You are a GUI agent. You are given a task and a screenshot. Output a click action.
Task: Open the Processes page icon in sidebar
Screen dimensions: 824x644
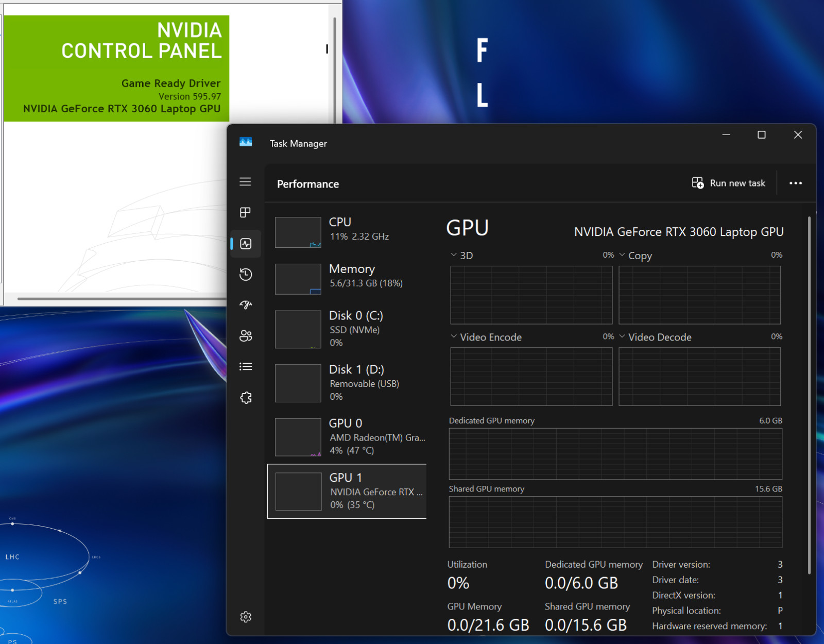tap(245, 212)
